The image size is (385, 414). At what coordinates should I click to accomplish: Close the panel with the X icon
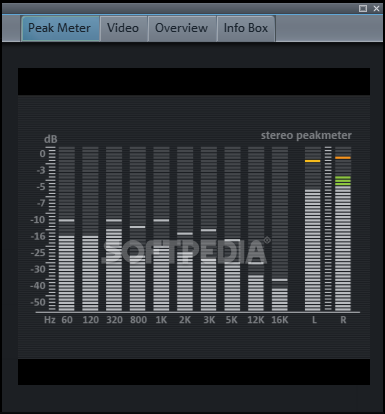tap(377, 9)
